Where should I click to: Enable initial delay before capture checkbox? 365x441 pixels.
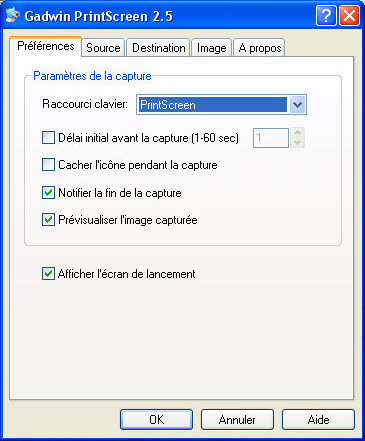(48, 138)
